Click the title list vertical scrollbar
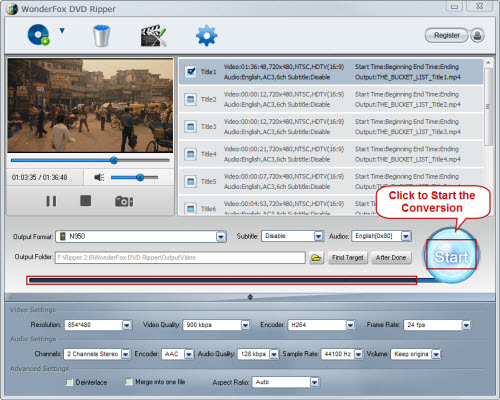This screenshot has width=500, height=400. [488, 107]
